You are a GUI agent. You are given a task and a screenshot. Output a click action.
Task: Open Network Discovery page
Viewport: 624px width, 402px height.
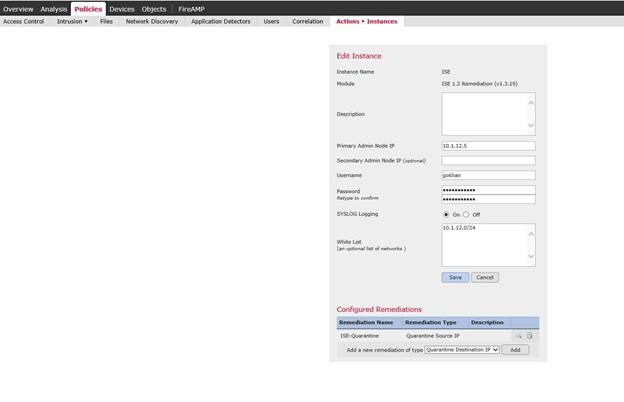pyautogui.click(x=152, y=21)
